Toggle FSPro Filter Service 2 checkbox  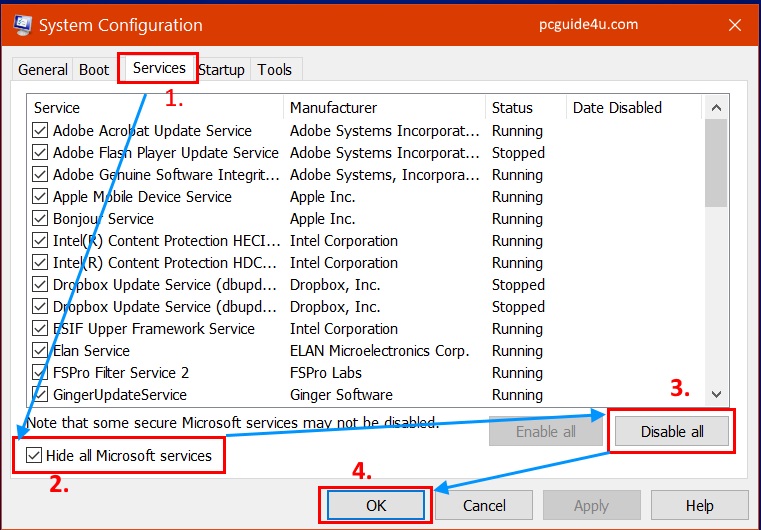40,373
